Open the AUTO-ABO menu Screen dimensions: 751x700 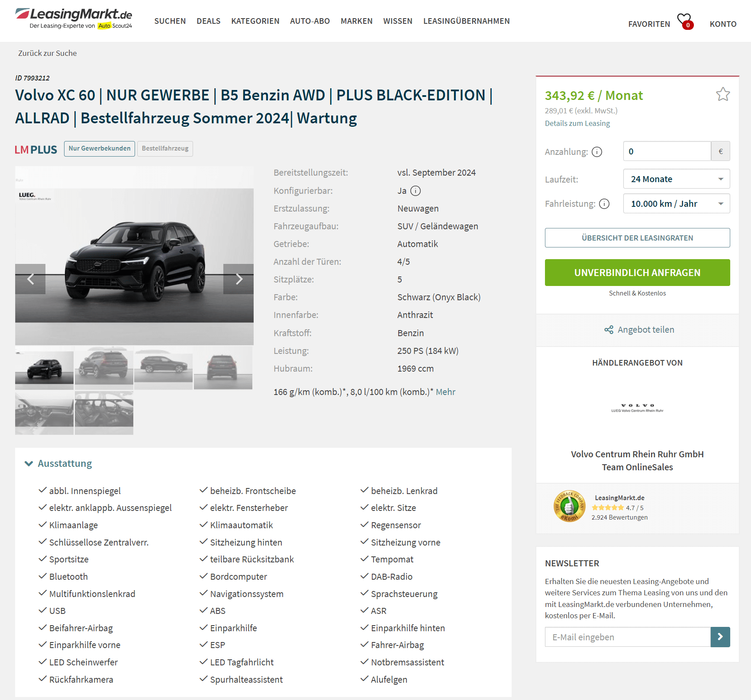click(310, 21)
